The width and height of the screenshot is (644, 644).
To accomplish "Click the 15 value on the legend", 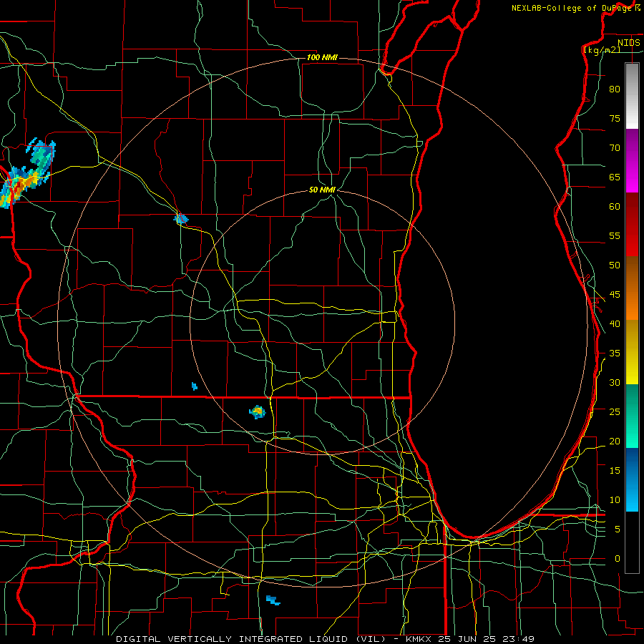I will 615,471.
